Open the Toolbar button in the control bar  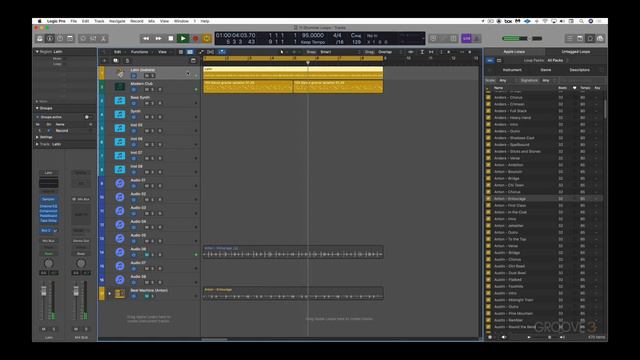70,38
